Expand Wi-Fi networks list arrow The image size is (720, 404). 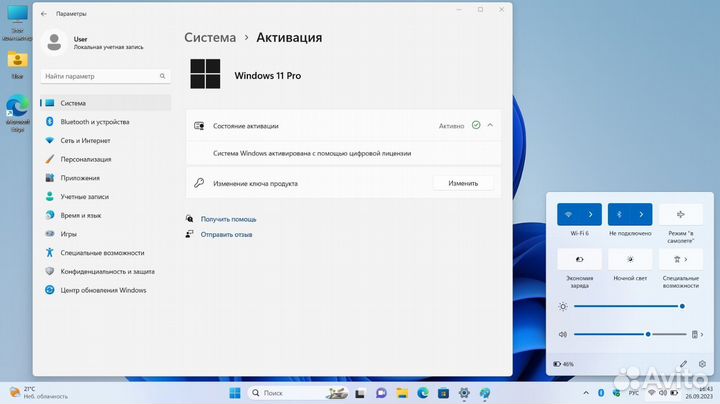click(x=591, y=214)
